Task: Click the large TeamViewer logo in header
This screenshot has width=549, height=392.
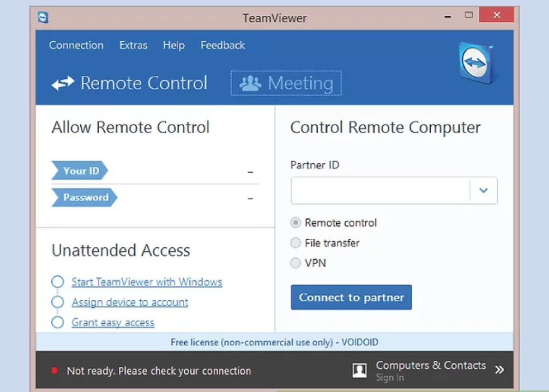Action: click(x=476, y=63)
